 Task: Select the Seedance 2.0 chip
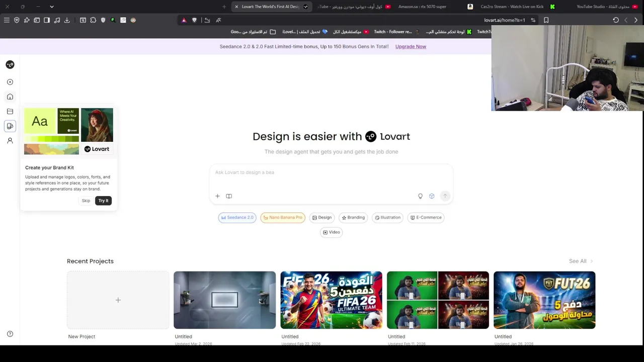237,218
